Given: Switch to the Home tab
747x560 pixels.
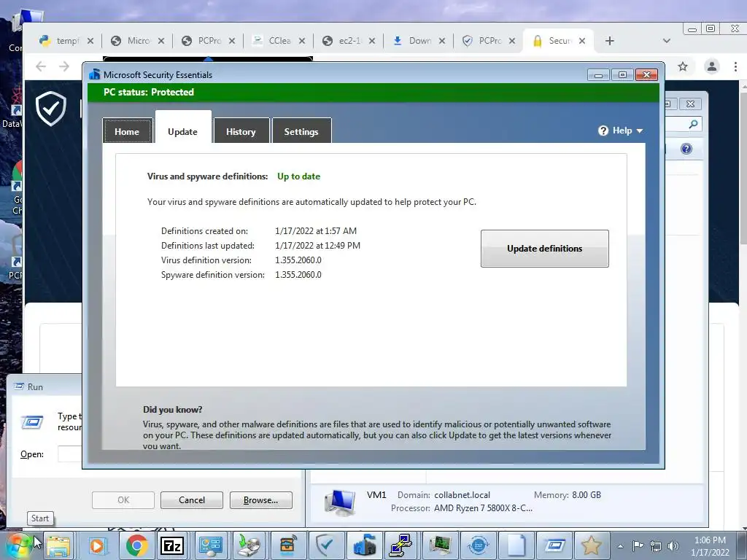Looking at the screenshot, I should click(x=127, y=131).
